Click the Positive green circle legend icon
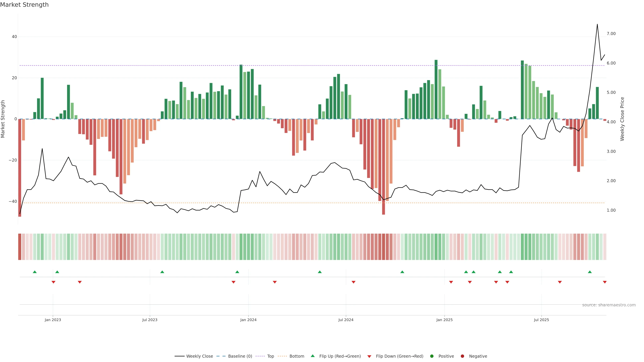644x362 pixels. (432, 356)
